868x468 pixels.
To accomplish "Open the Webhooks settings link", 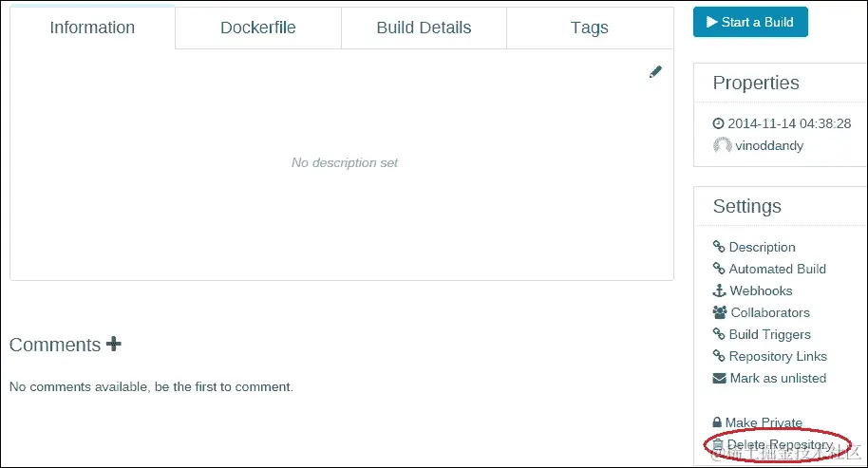I will [761, 290].
